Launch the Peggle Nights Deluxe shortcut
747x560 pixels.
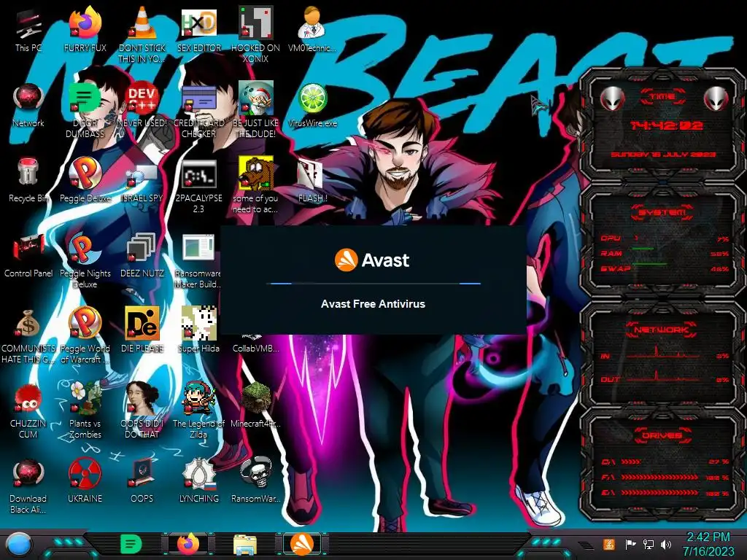pos(85,249)
